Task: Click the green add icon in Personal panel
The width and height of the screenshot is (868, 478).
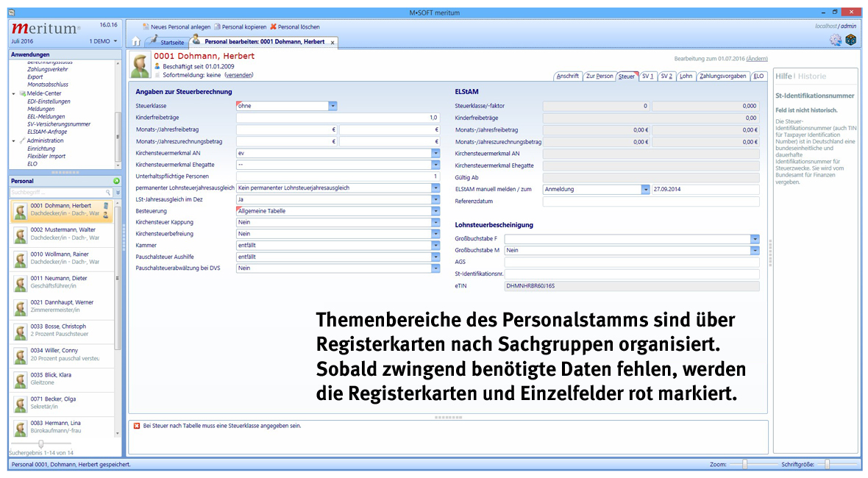Action: 116,181
